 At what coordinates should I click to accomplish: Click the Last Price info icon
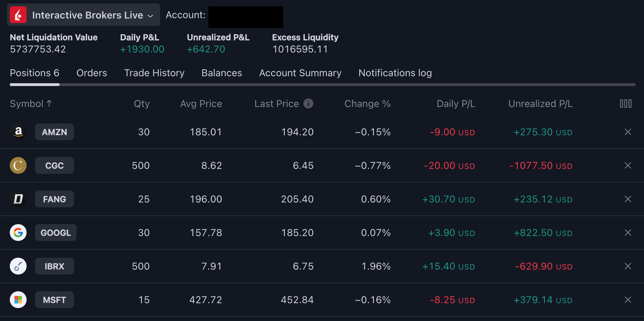coord(308,104)
